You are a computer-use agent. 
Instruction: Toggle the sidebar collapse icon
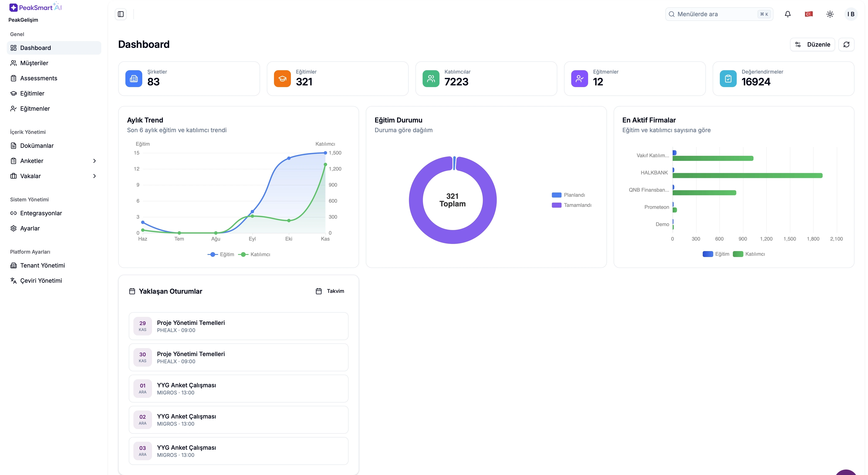pyautogui.click(x=121, y=14)
